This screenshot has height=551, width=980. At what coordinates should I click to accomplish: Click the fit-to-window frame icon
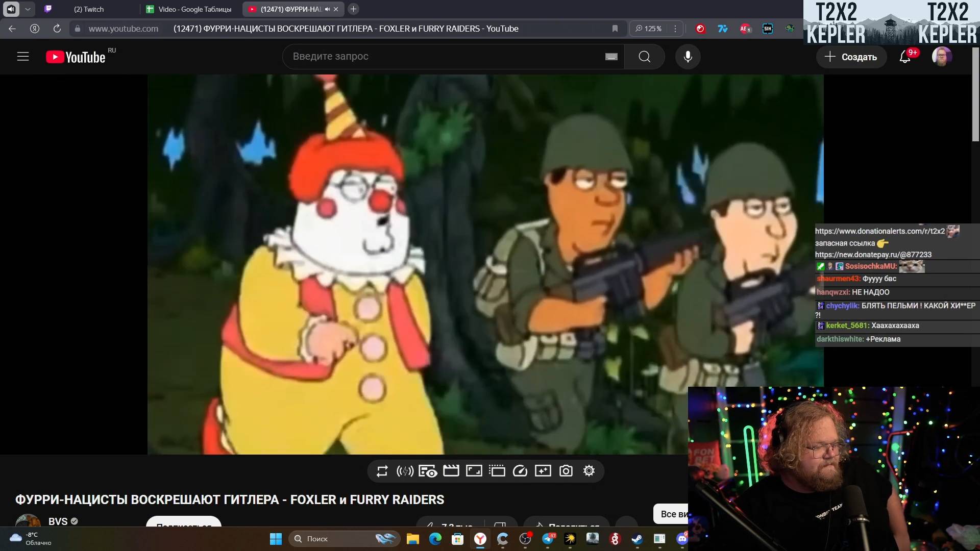pos(474,471)
